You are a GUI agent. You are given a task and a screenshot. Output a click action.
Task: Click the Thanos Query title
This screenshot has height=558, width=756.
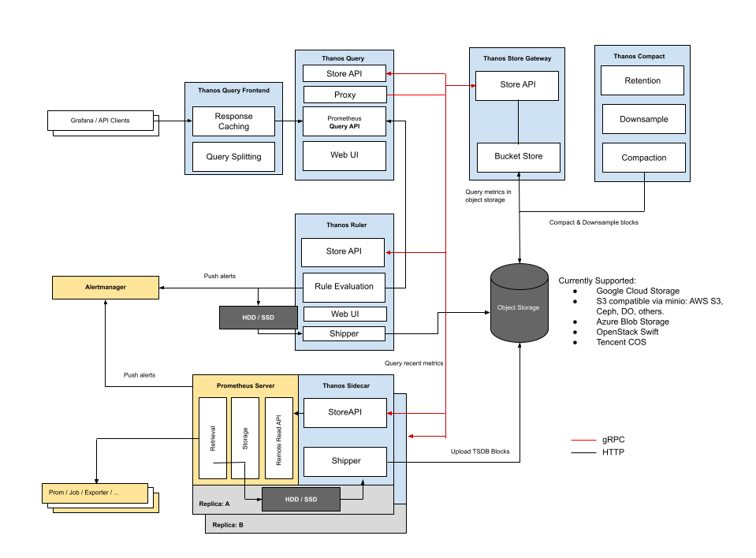point(343,58)
